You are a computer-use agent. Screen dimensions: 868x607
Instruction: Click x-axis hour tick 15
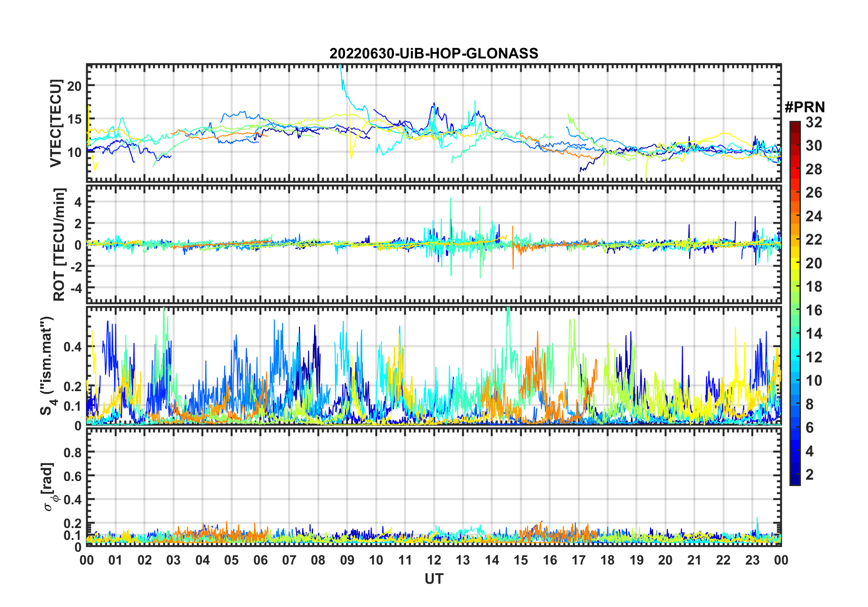(521, 560)
